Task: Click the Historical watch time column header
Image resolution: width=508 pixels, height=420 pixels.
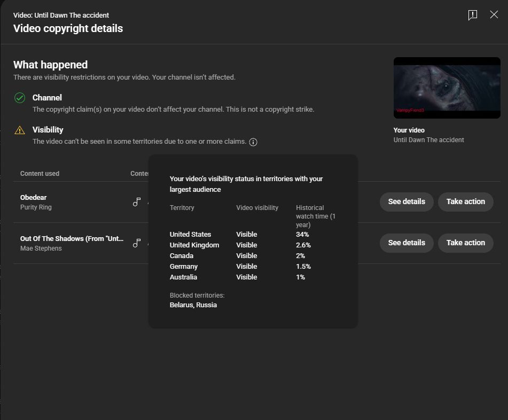Action: click(x=316, y=216)
